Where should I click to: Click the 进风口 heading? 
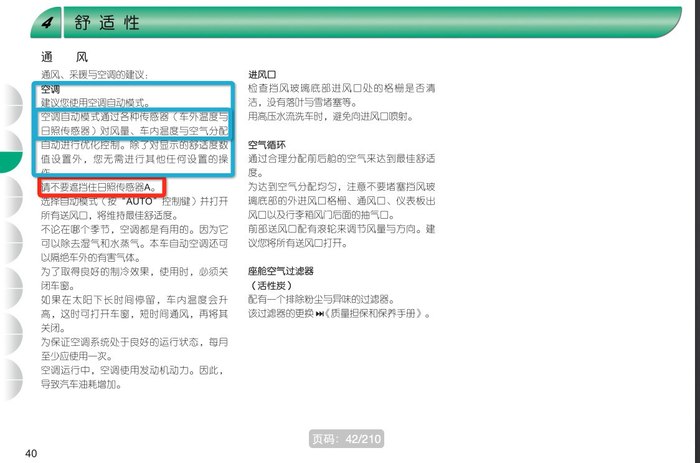(x=261, y=74)
